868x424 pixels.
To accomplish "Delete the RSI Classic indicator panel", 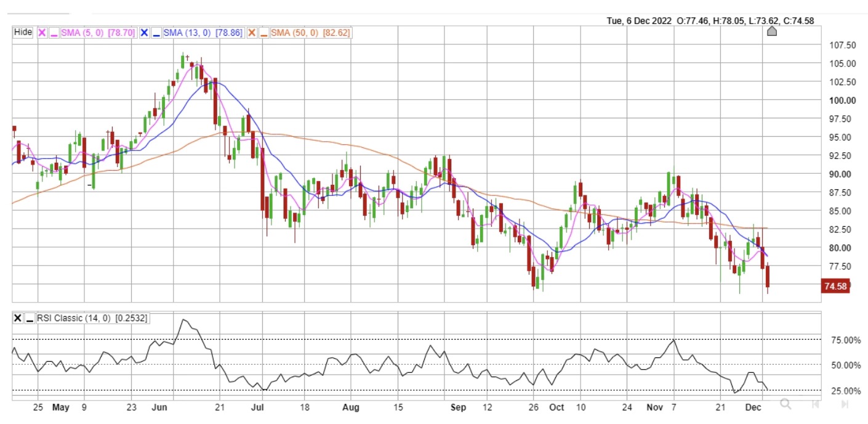I will click(17, 318).
